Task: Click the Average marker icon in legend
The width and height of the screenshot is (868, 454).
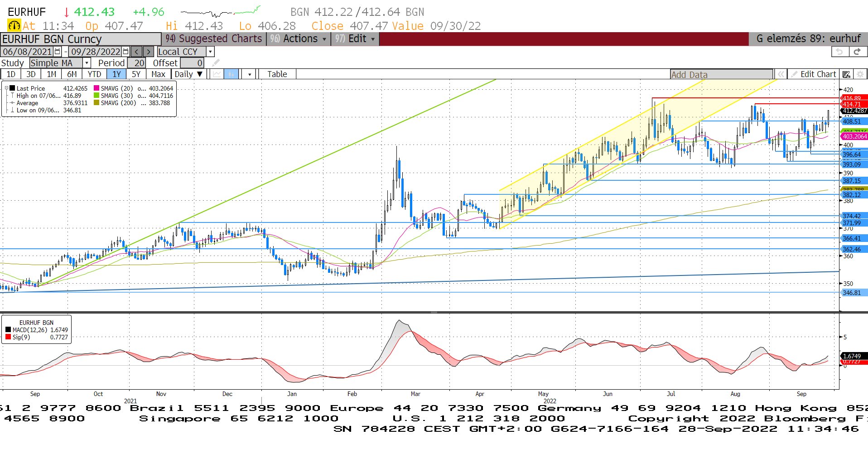Action: tap(13, 103)
